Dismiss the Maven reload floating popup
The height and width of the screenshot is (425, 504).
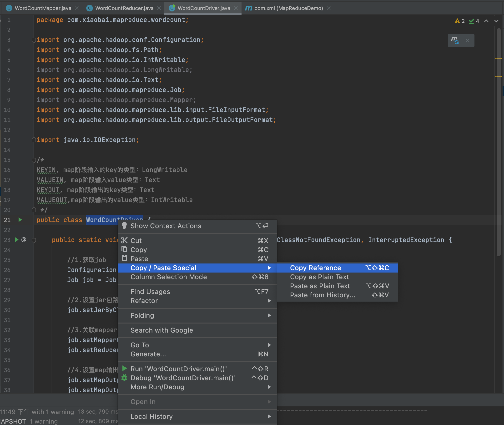[x=467, y=40]
